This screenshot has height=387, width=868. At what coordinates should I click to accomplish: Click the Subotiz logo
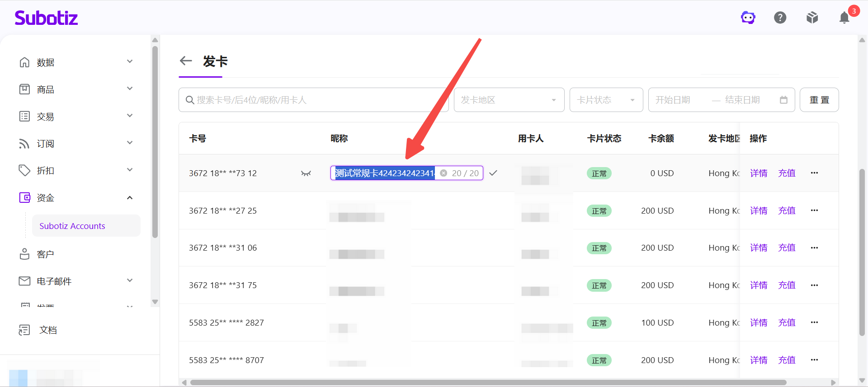46,18
